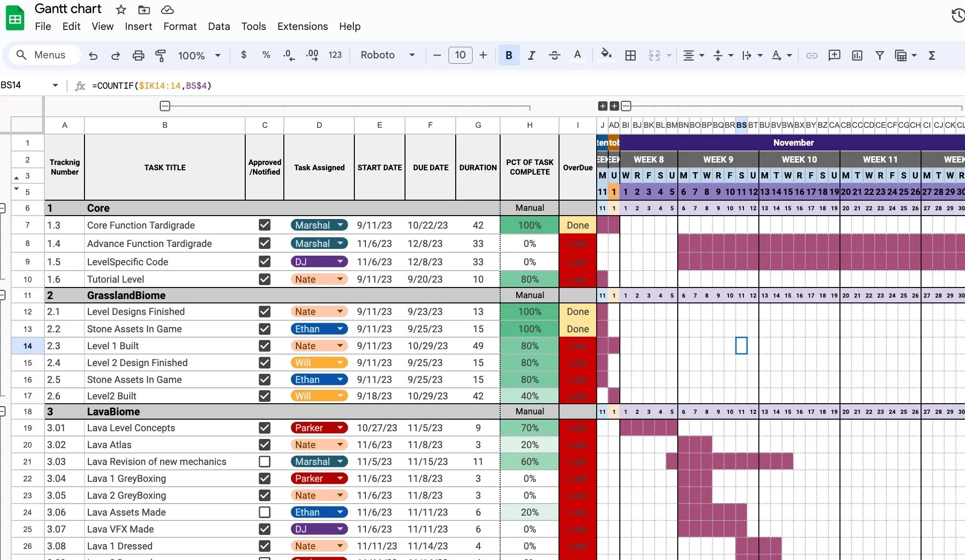965x560 pixels.
Task: Apply strikethrough formatting
Action: (554, 55)
